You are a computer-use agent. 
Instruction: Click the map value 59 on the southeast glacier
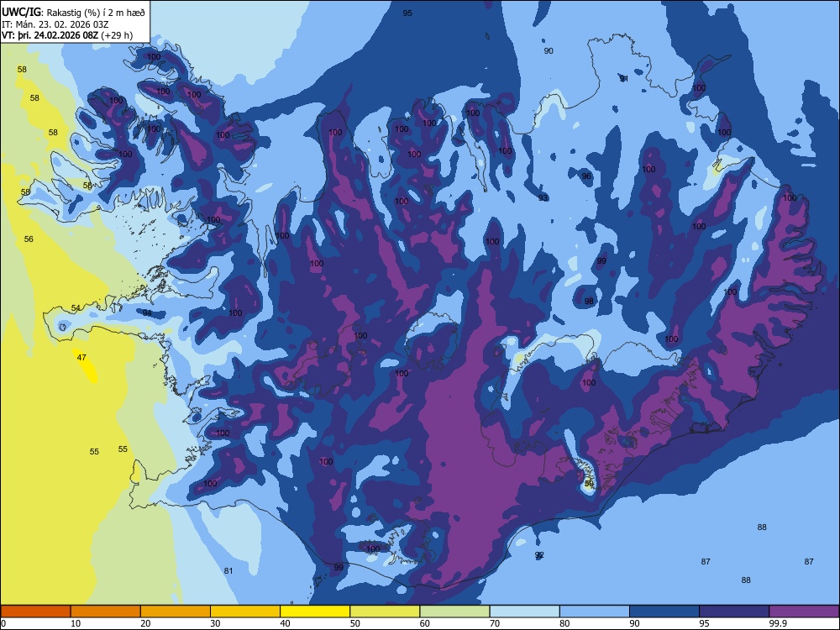589,484
